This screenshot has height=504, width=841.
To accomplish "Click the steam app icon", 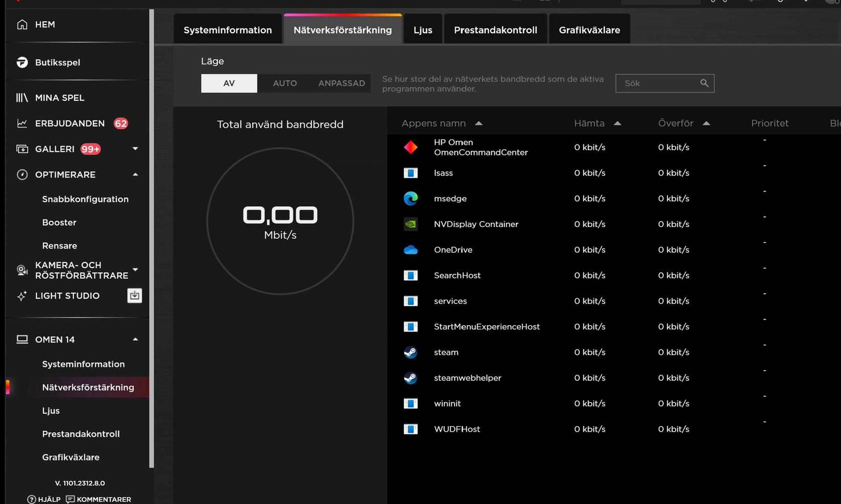I will coord(411,352).
